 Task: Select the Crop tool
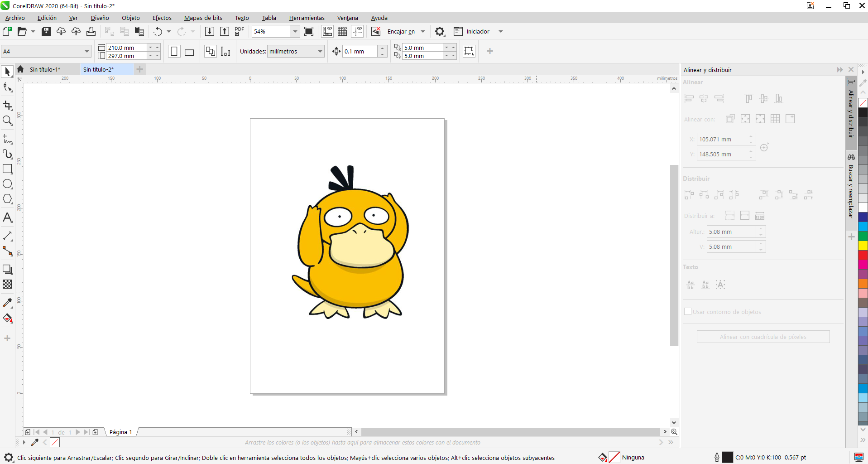8,106
